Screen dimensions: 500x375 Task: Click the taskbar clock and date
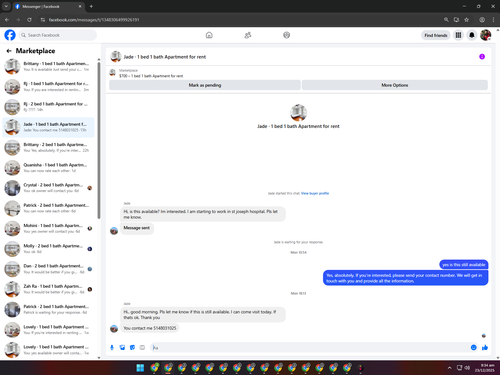(x=485, y=368)
